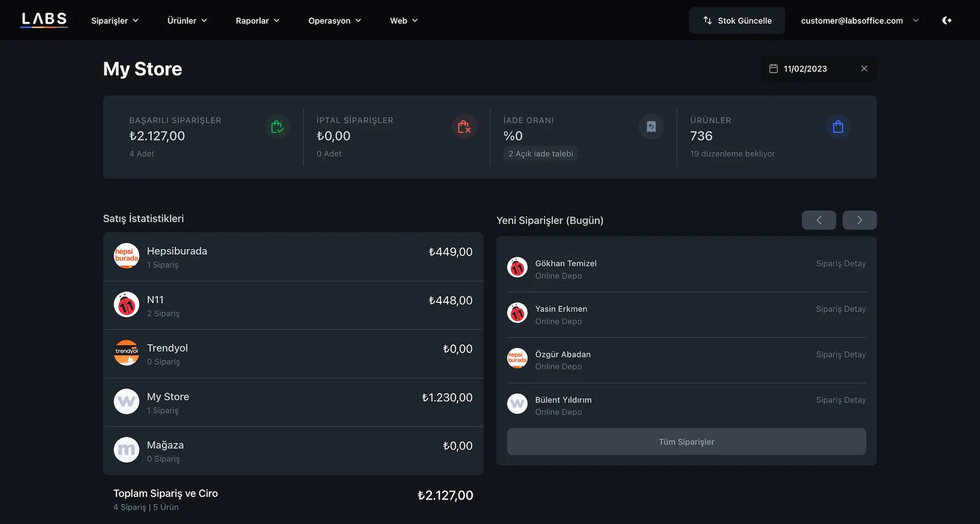Open the Siparişler menu
This screenshot has width=980, height=524.
coord(114,20)
